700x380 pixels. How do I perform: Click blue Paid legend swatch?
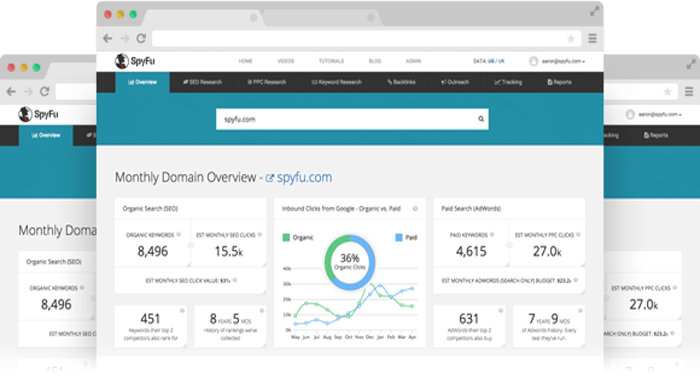[399, 238]
